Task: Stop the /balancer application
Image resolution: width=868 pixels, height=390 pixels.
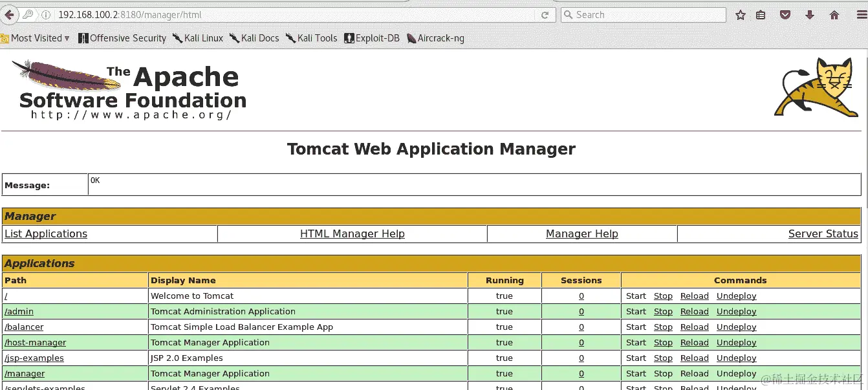Action: pyautogui.click(x=663, y=327)
